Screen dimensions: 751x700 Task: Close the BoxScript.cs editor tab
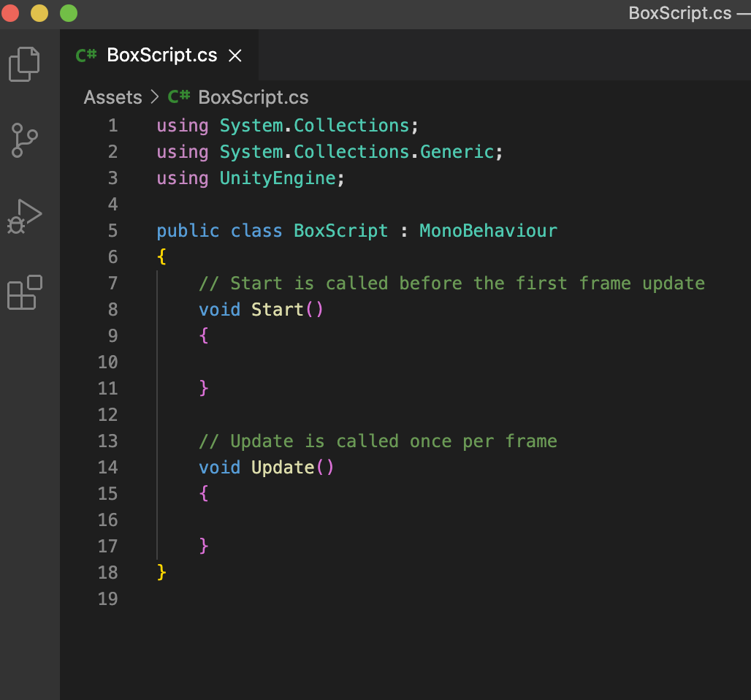coord(235,56)
